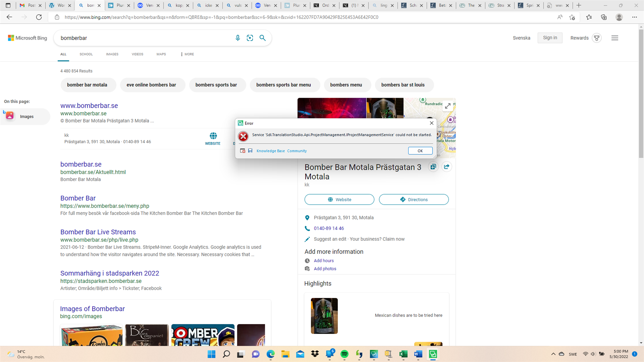The height and width of the screenshot is (362, 644).
Task: Expand the MORE search options menu
Action: click(187, 54)
